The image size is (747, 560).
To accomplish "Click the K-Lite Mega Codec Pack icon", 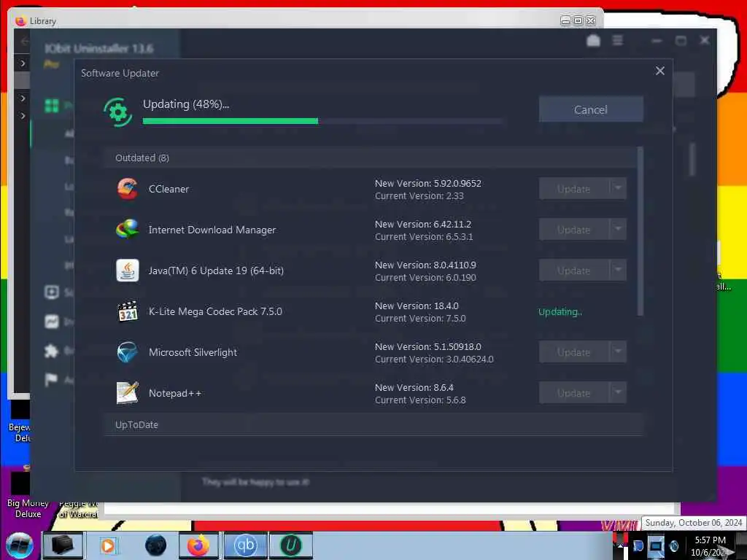I will [x=127, y=311].
